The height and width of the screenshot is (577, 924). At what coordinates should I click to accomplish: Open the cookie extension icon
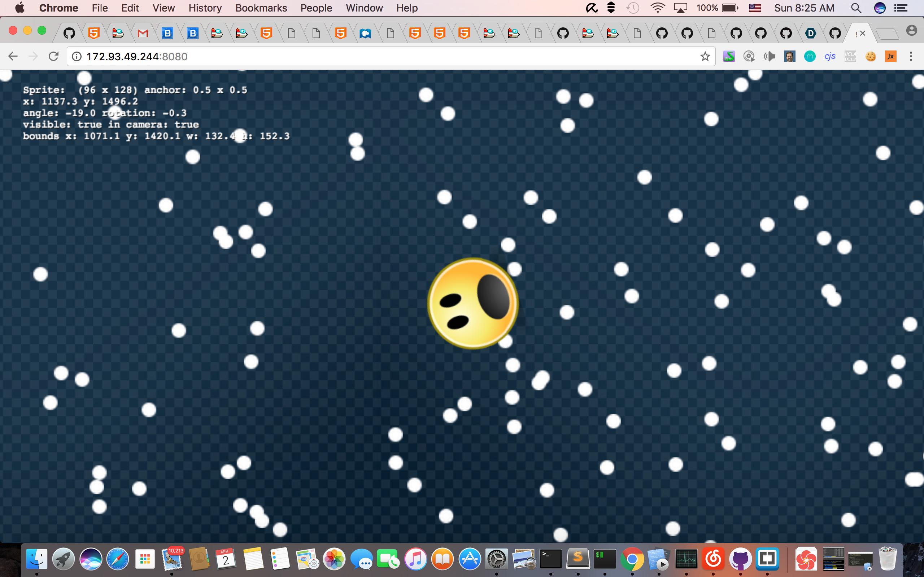871,57
